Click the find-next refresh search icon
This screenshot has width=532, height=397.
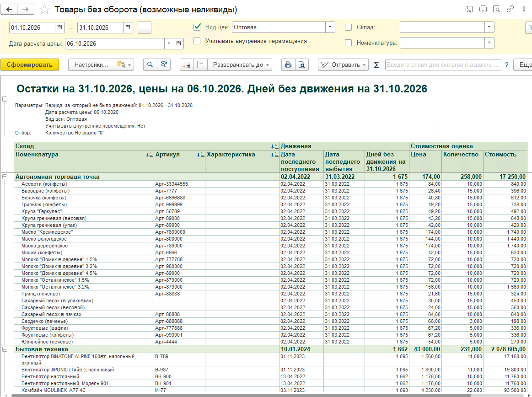pos(164,64)
